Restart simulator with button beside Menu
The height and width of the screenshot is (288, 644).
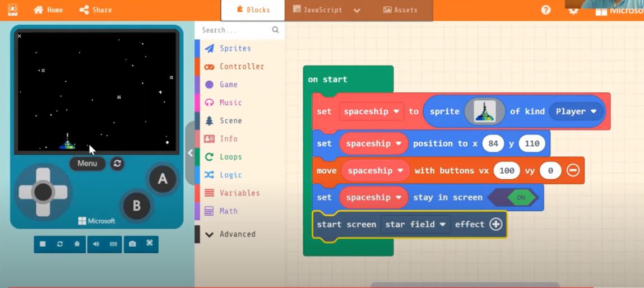[x=117, y=164]
